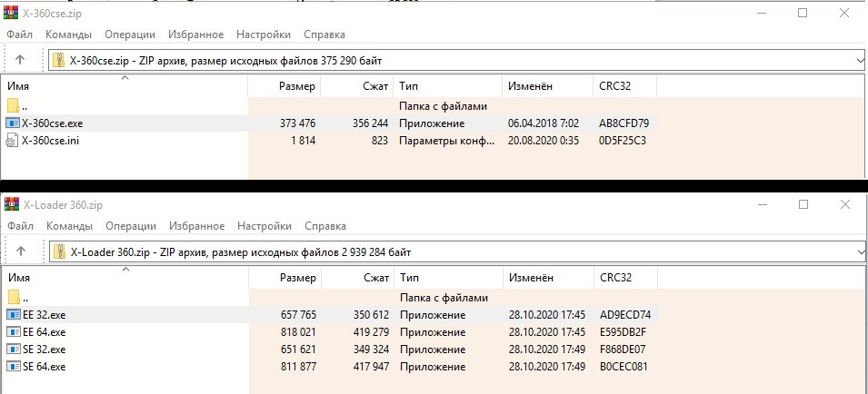Expand the address dropdown in X-360cse.zip window
The image size is (868, 394).
860,61
